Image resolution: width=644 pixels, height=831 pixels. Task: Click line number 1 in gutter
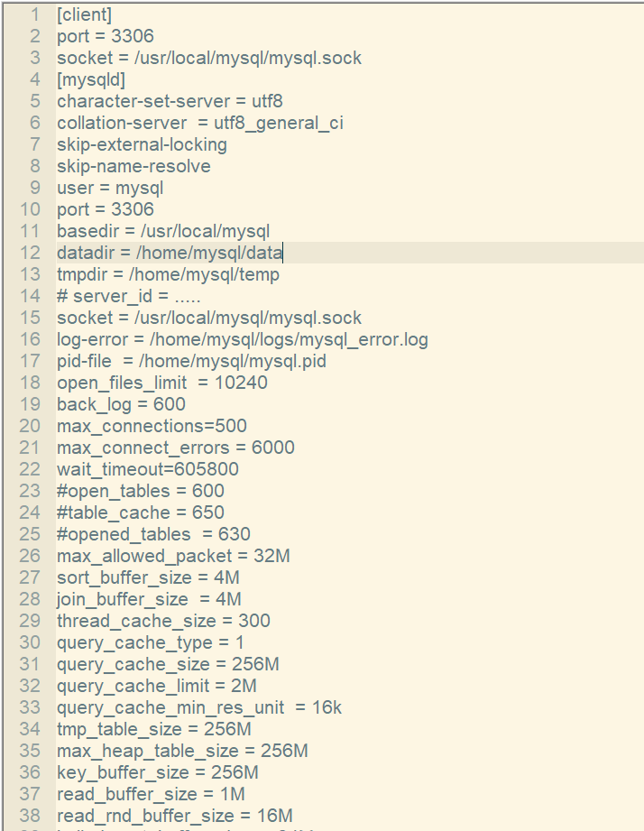(x=35, y=14)
